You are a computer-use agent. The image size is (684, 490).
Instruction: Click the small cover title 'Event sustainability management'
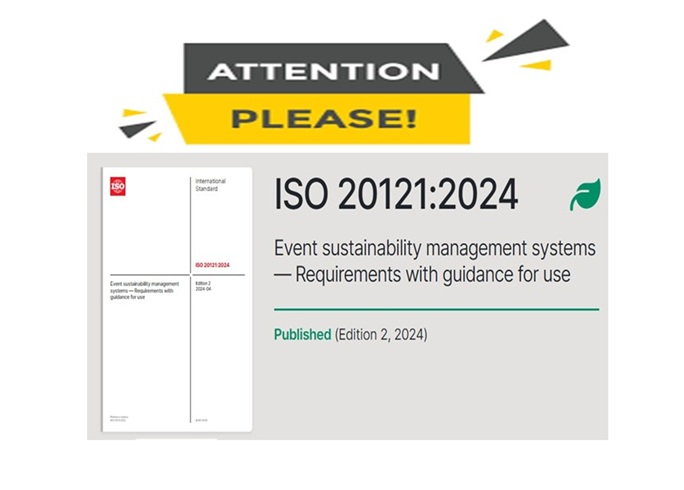click(x=144, y=284)
